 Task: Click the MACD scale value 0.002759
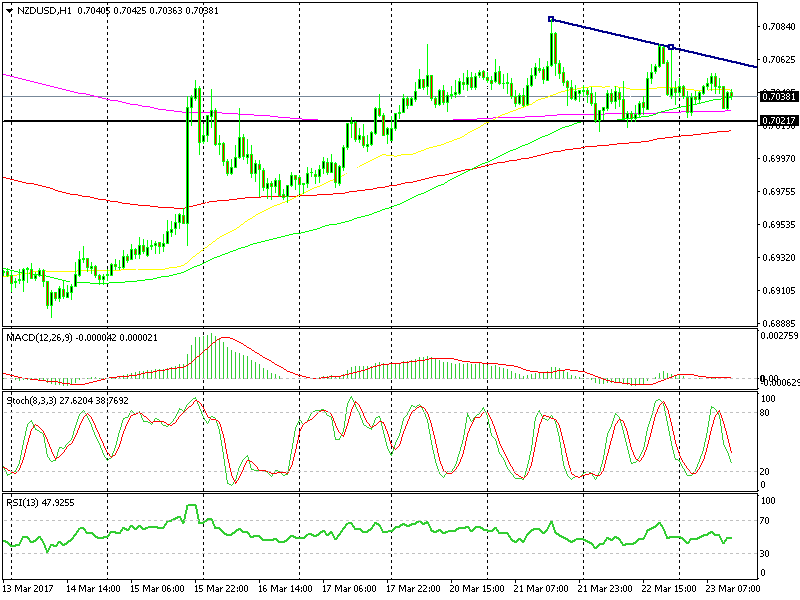pos(779,336)
